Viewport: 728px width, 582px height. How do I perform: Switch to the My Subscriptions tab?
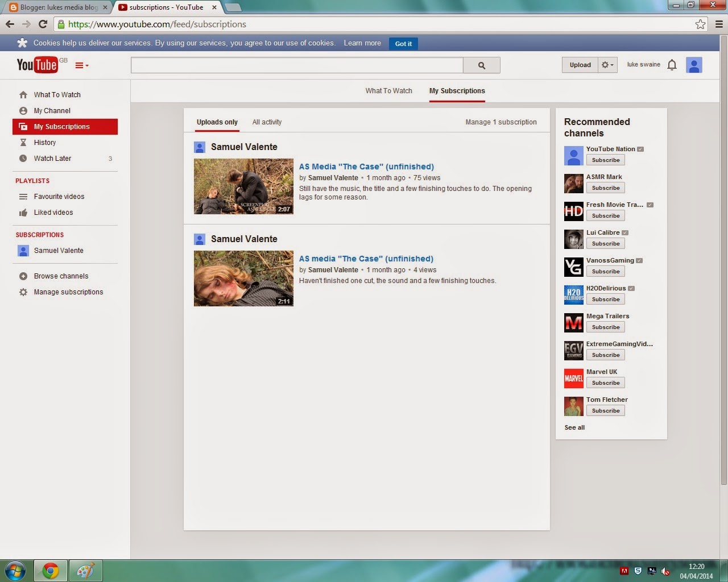click(x=457, y=91)
